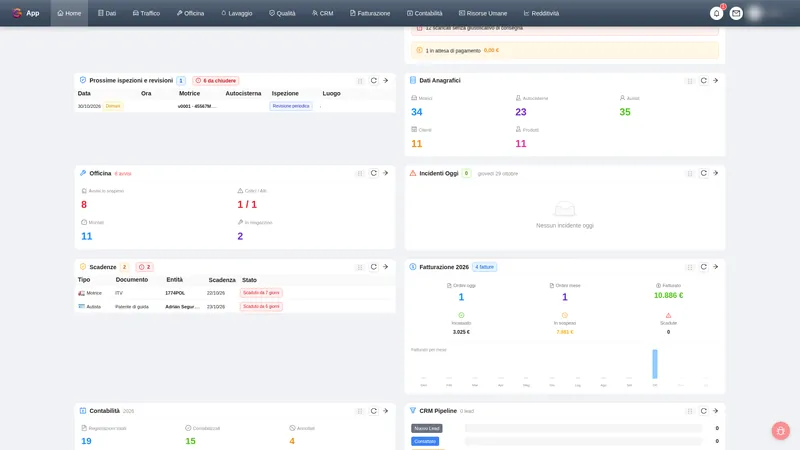Image resolution: width=800 pixels, height=450 pixels.
Task: Open Scadenze widget arrow
Action: (386, 267)
